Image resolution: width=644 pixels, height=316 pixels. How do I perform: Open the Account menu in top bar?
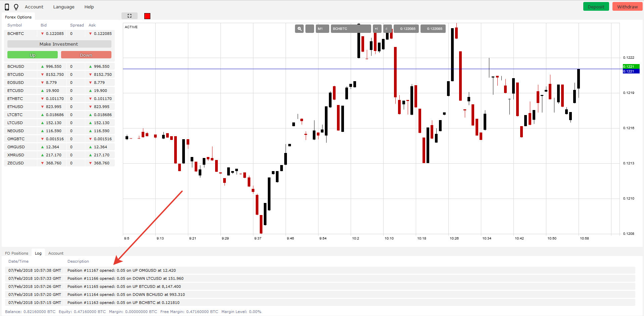pyautogui.click(x=34, y=7)
